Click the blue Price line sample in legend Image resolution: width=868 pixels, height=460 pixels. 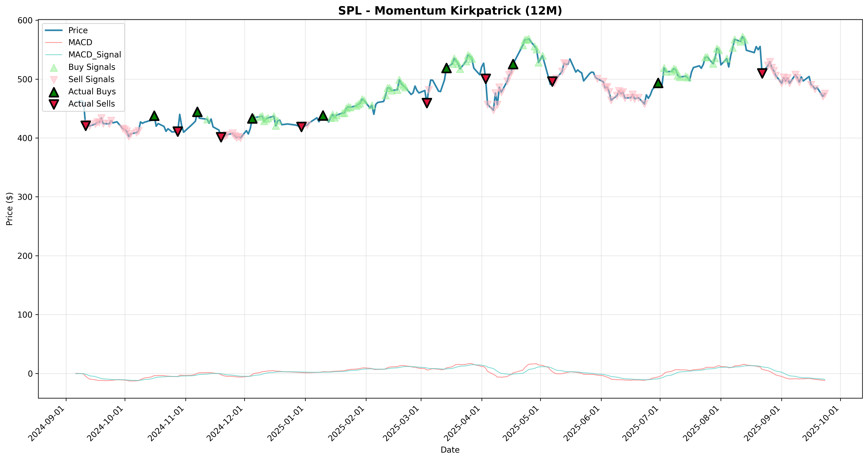click(54, 30)
